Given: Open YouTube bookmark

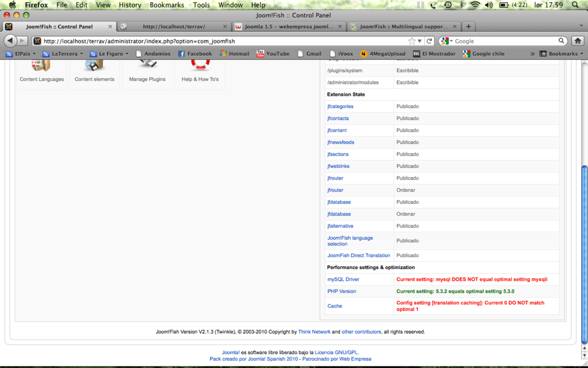Looking at the screenshot, I should click(273, 53).
